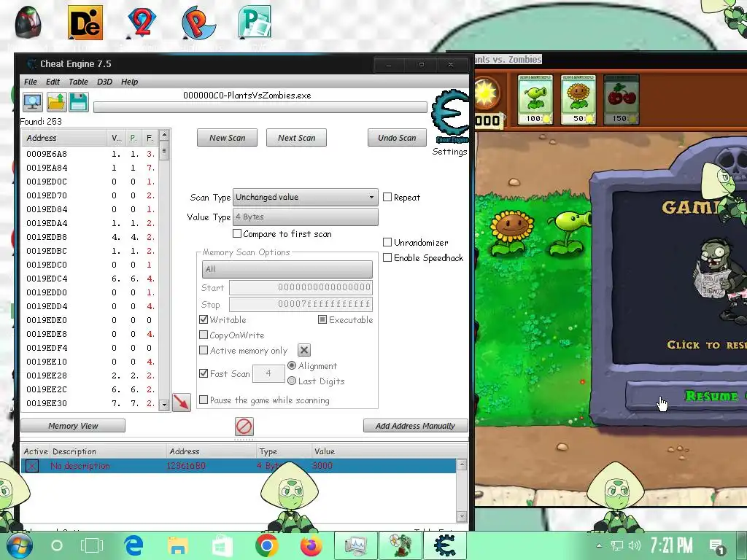Enable Compare to first scan

point(237,234)
